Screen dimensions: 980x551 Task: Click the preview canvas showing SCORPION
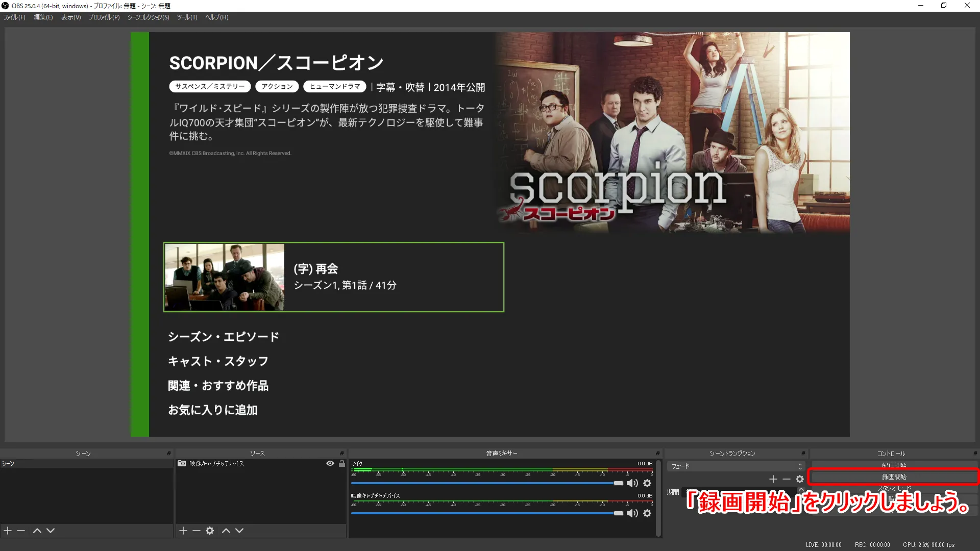pyautogui.click(x=490, y=234)
